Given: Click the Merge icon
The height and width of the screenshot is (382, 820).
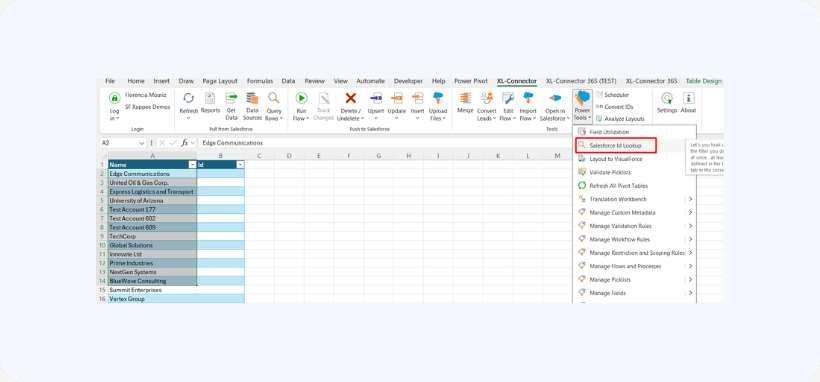Looking at the screenshot, I should [465, 98].
